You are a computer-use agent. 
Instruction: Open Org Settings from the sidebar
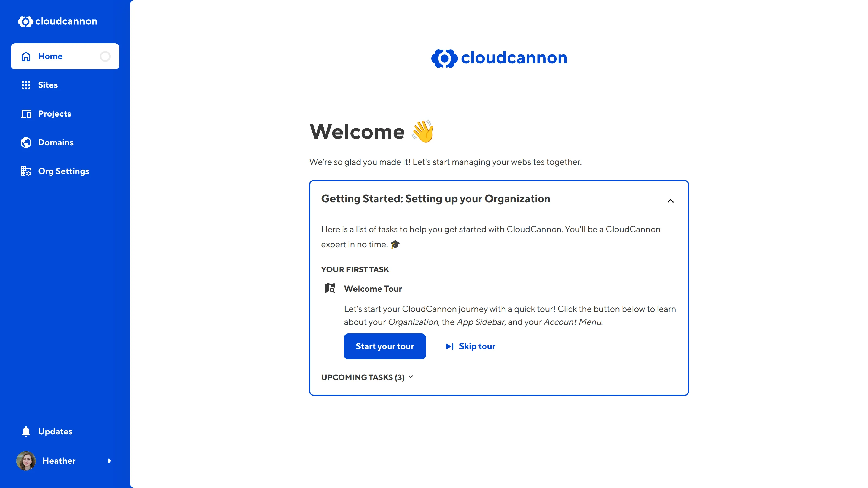(x=63, y=171)
